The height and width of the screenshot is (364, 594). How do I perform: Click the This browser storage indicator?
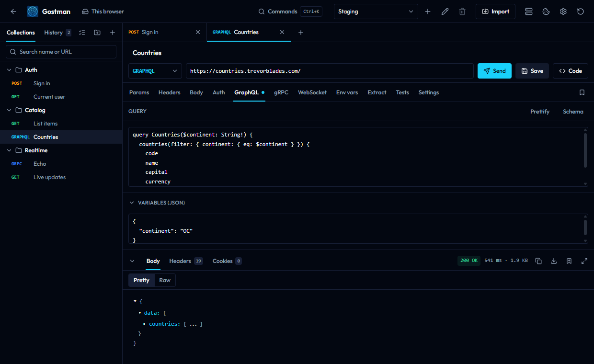(x=103, y=11)
